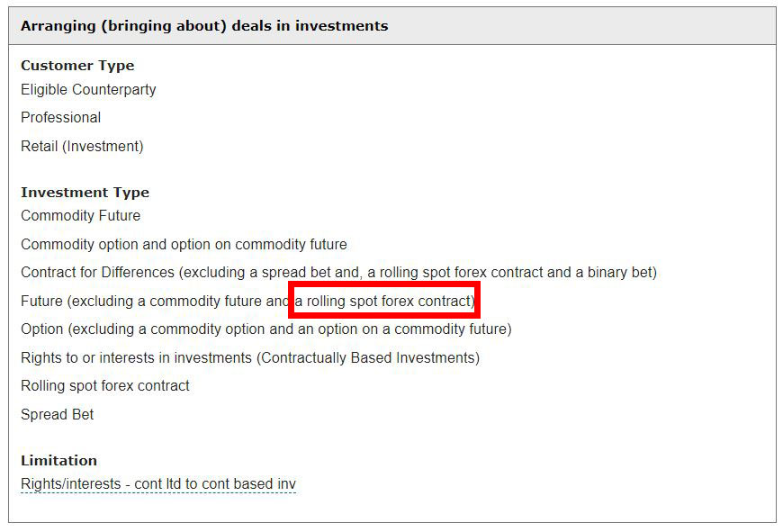Click the 'Arranging deals in investments' header

[x=204, y=26]
